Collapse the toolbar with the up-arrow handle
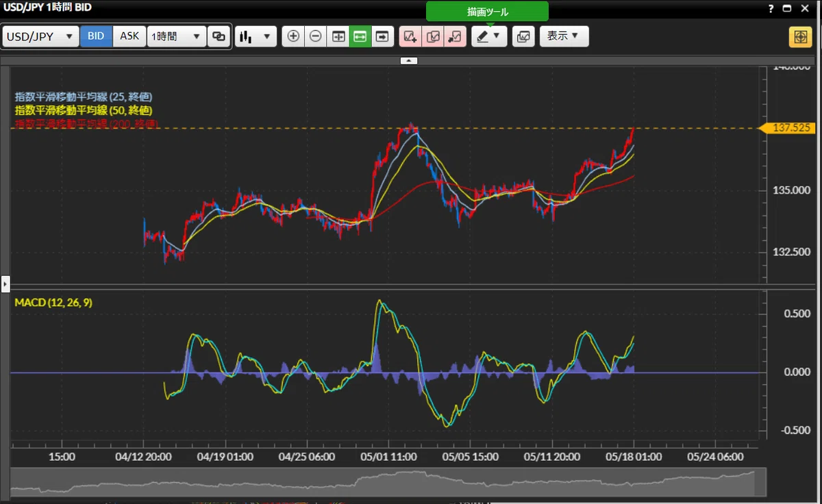Viewport: 822px width, 504px height. [x=408, y=61]
